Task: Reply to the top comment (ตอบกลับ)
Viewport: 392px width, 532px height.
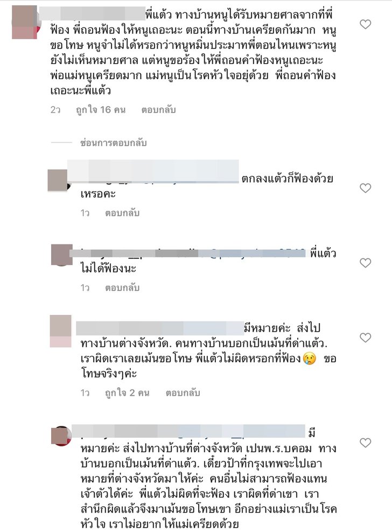Action: (x=158, y=110)
